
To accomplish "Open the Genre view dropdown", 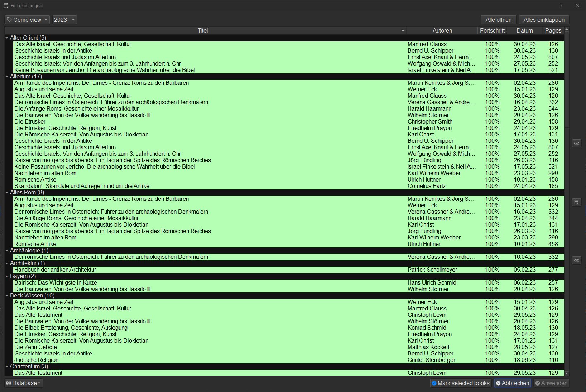I will [27, 20].
